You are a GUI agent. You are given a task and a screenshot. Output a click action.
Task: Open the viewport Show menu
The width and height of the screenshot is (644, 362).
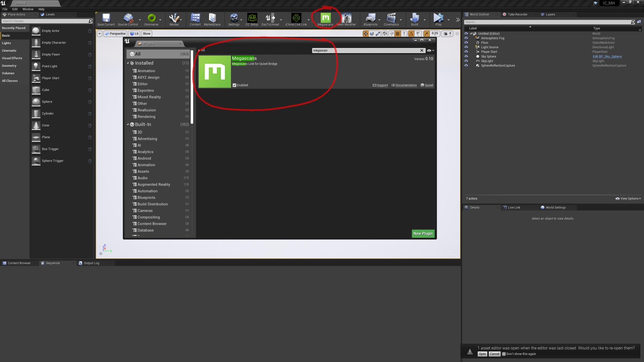[x=147, y=33]
